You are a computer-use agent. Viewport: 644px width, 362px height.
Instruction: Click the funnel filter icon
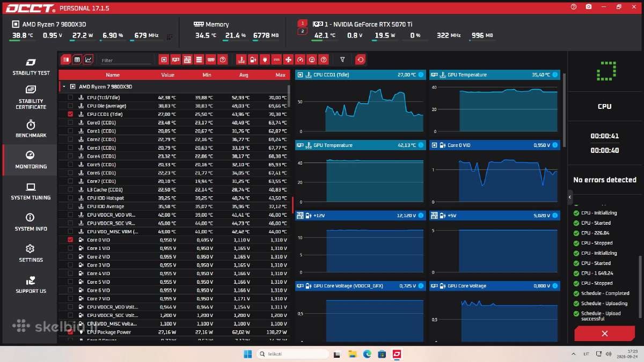[x=342, y=60]
